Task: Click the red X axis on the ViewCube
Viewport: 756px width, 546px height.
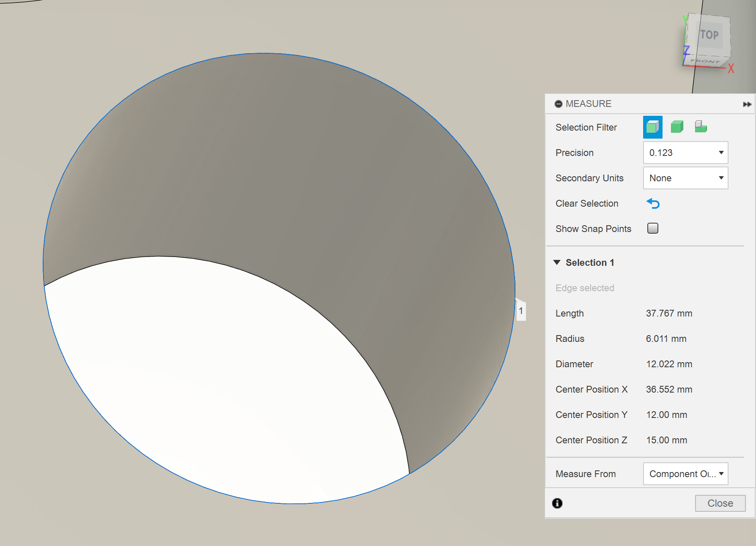Action: [x=731, y=68]
